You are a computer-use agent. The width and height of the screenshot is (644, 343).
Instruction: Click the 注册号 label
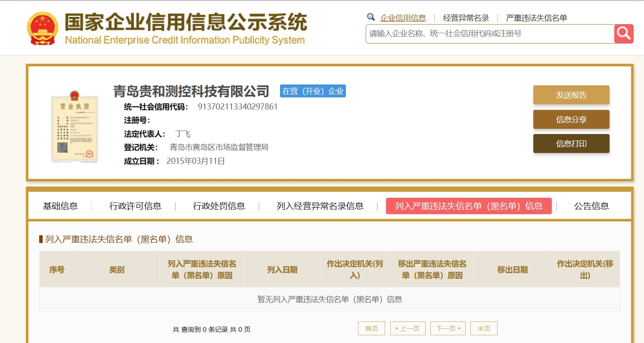[x=137, y=120]
